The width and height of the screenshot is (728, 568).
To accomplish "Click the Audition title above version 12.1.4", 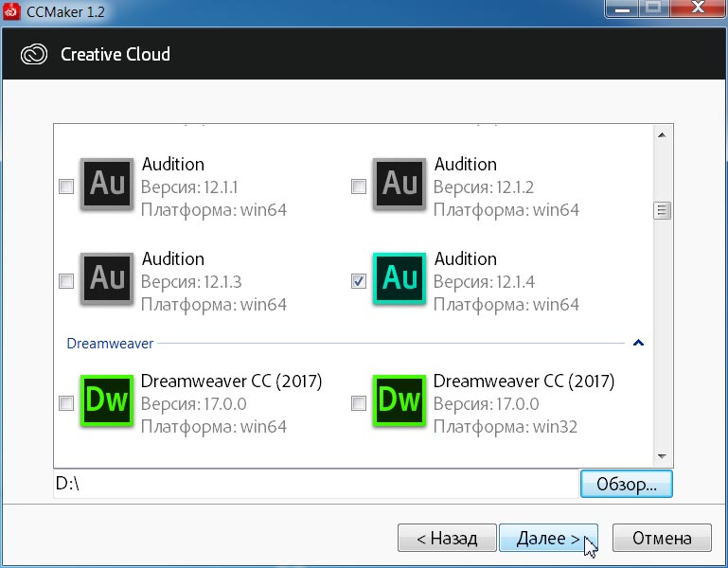I will point(465,258).
